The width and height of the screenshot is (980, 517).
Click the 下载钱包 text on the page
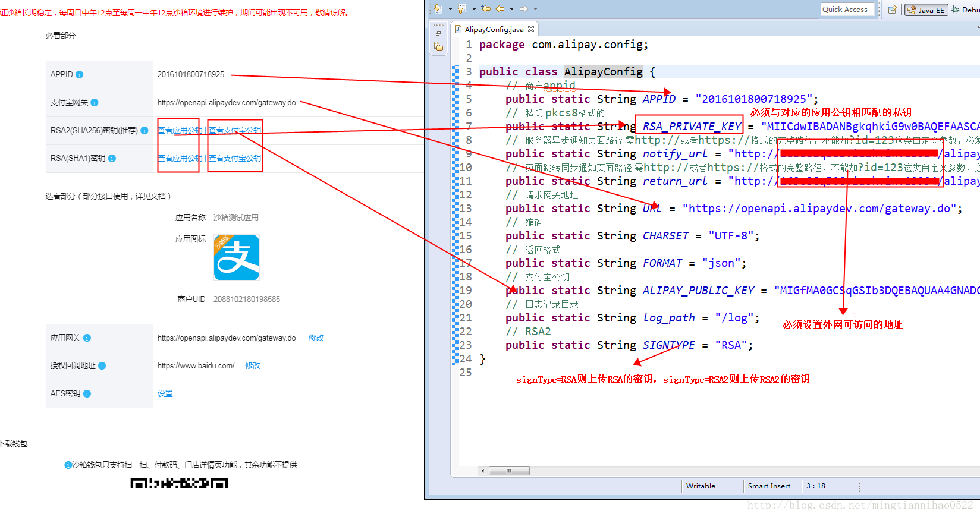13,443
